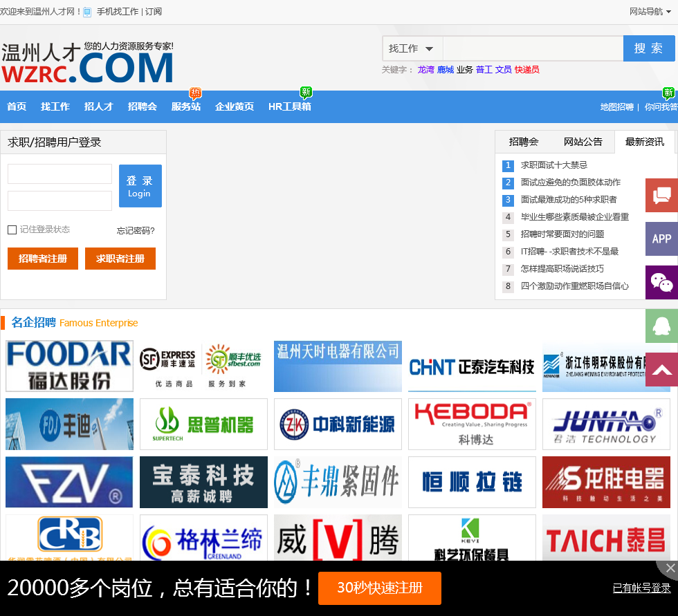The image size is (678, 616).
Task: Focus the password login field
Action: pyautogui.click(x=59, y=201)
